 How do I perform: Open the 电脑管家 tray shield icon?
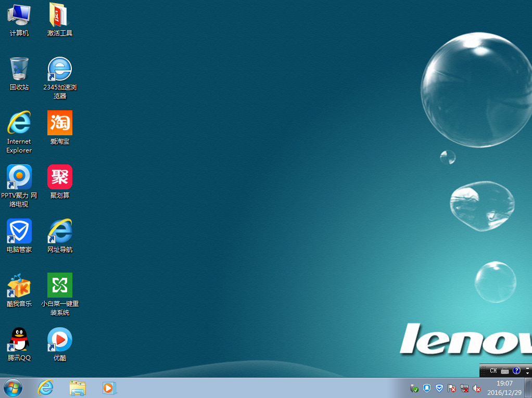coord(439,388)
